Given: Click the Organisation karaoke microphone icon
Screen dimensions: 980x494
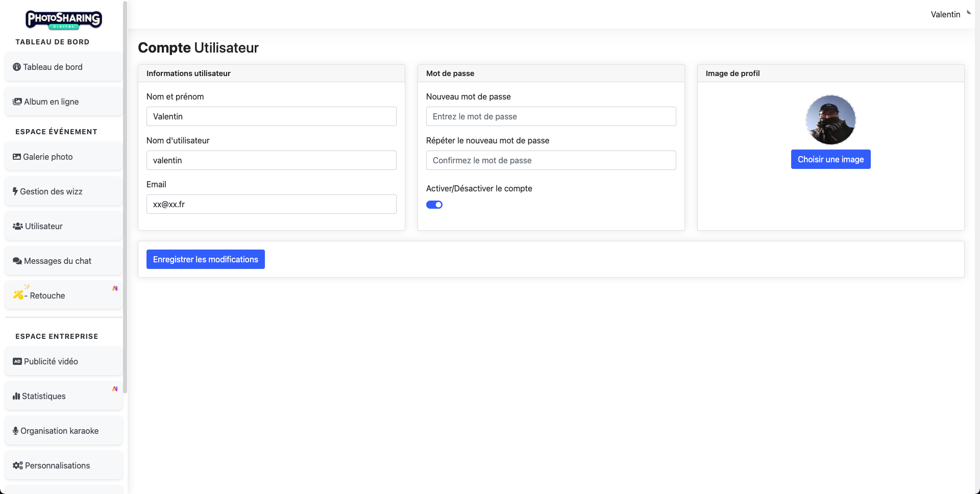Looking at the screenshot, I should [x=15, y=431].
